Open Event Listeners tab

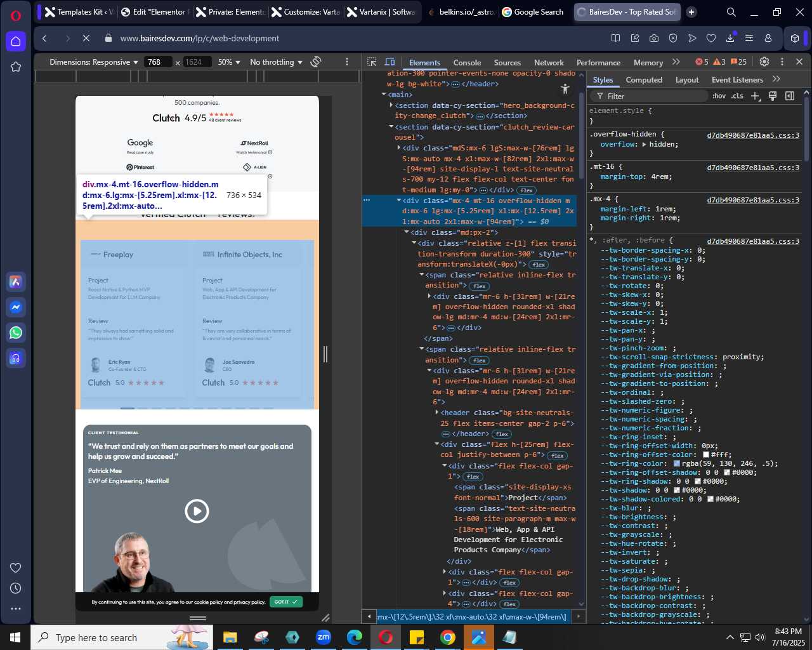[737, 80]
